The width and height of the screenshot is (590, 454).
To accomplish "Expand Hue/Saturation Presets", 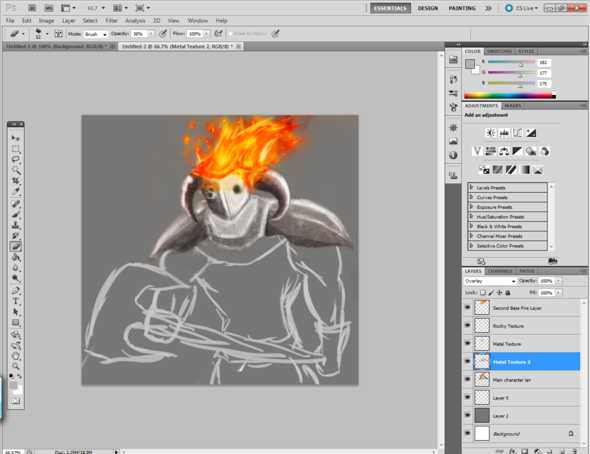I will pyautogui.click(x=471, y=216).
